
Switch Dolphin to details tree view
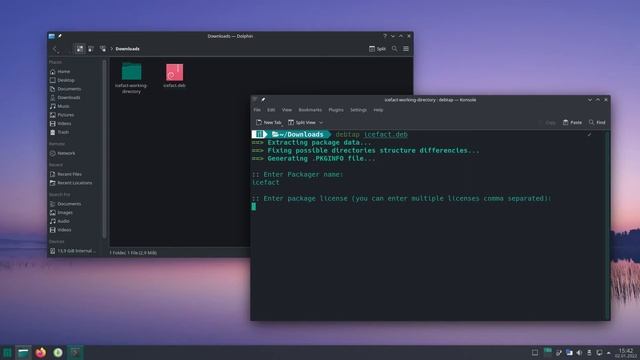tap(102, 49)
